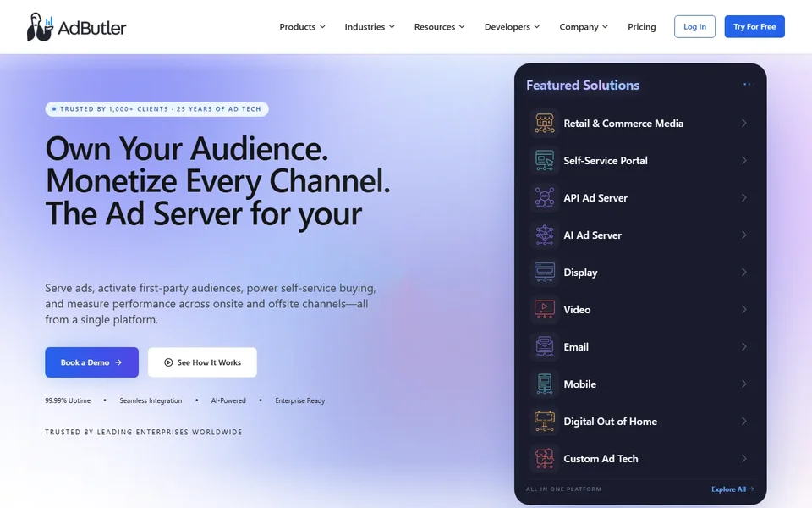Go to the Pricing page
This screenshot has height=508, width=812.
(x=642, y=26)
